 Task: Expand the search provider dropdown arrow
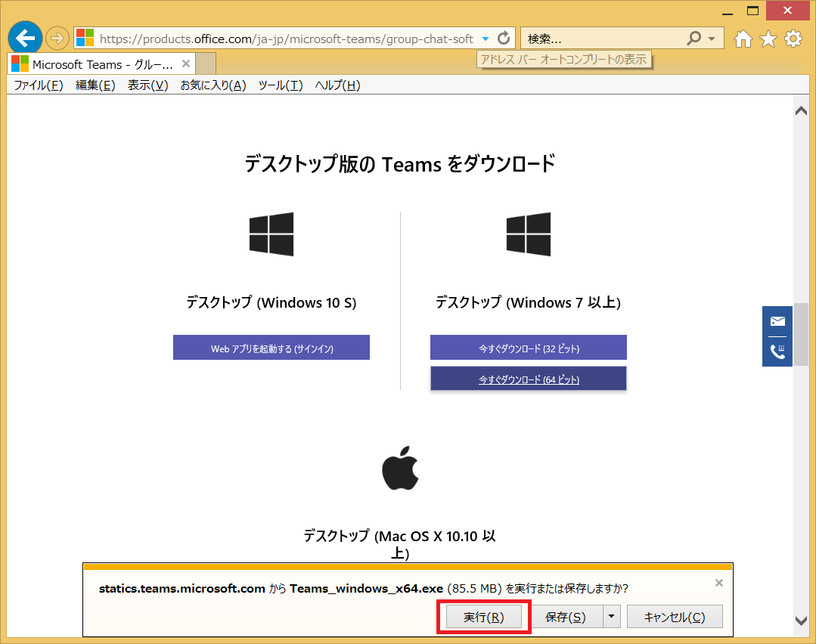pos(712,39)
